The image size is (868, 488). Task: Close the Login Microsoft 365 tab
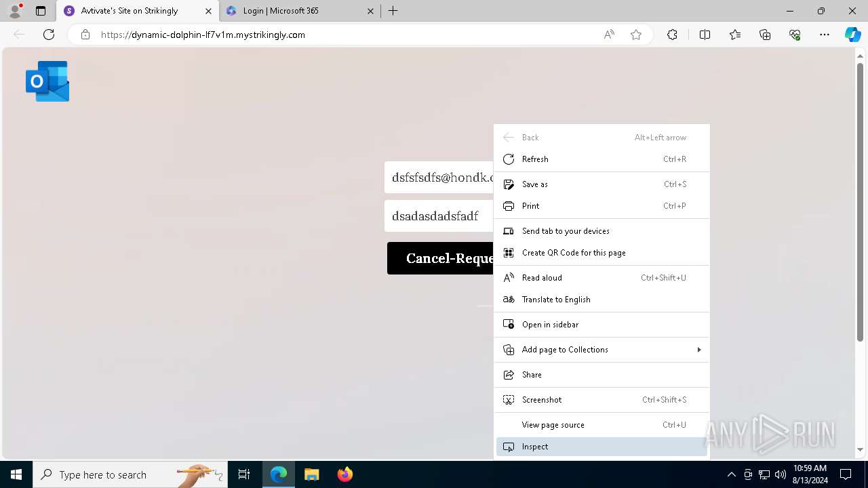370,11
